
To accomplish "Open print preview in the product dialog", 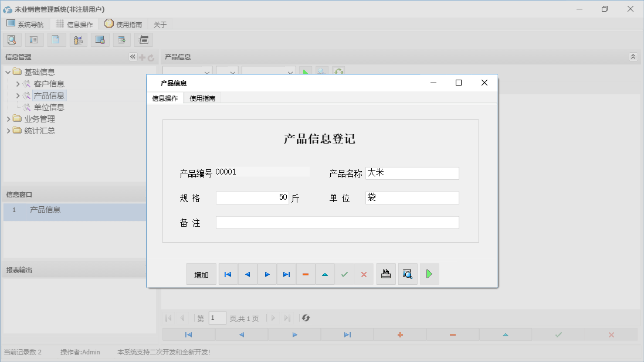I will (x=408, y=274).
